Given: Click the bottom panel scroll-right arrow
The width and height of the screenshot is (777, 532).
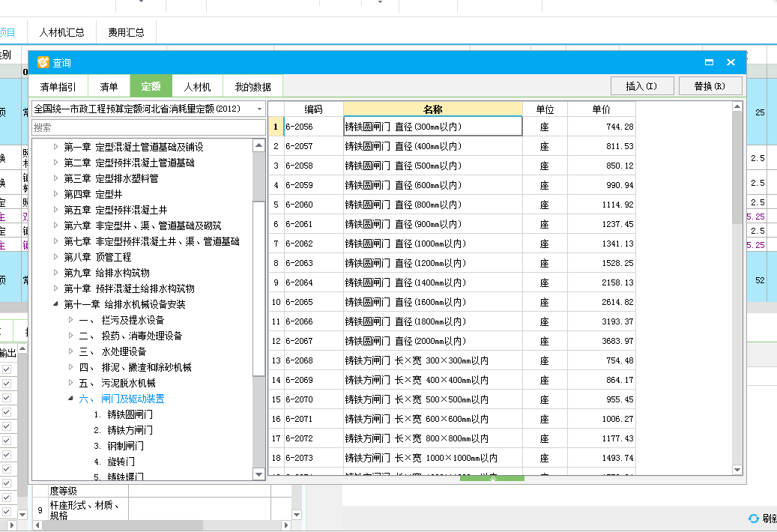Looking at the screenshot, I should pyautogui.click(x=285, y=525).
